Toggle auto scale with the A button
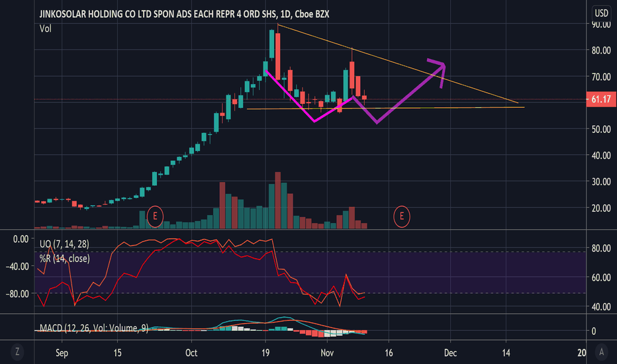Image resolution: width=617 pixels, height=364 pixels. (601, 352)
